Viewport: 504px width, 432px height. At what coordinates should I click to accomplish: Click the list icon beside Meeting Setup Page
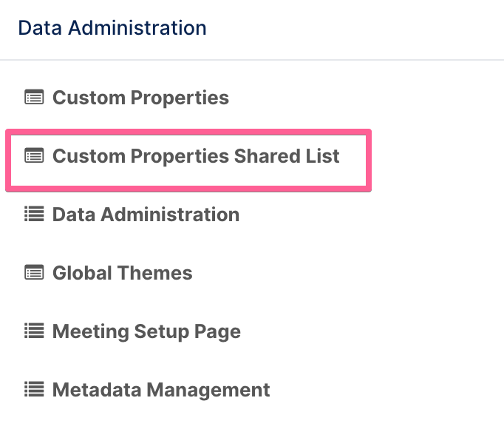(x=34, y=331)
